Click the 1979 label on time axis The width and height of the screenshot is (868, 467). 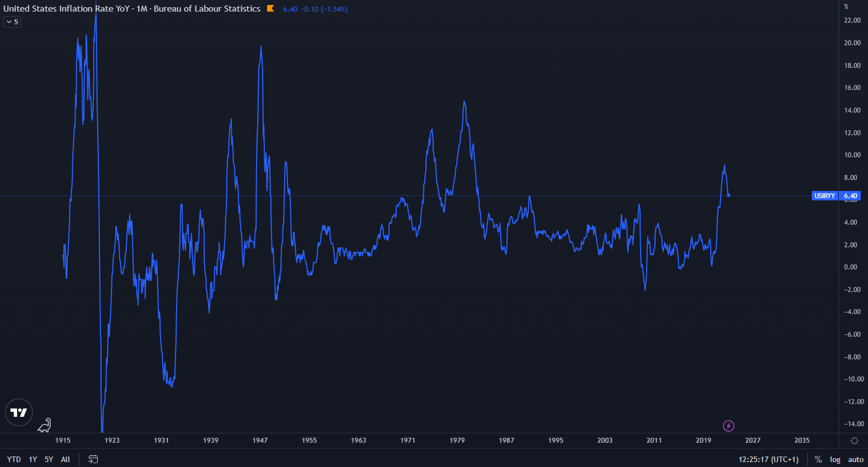pos(457,441)
